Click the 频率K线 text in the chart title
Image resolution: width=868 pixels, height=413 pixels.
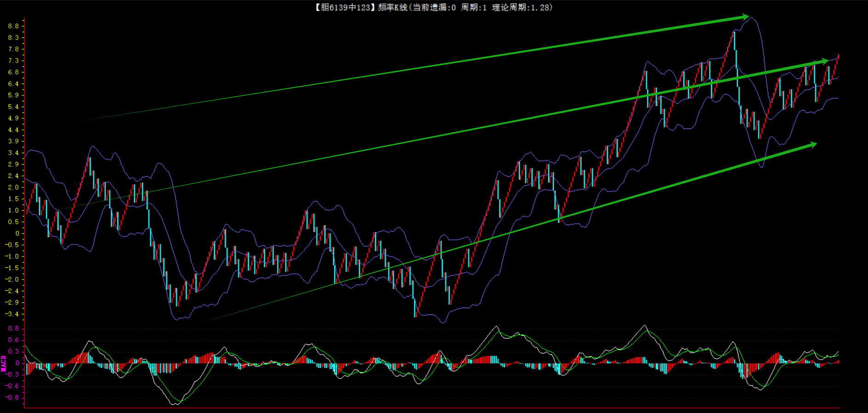(x=392, y=7)
